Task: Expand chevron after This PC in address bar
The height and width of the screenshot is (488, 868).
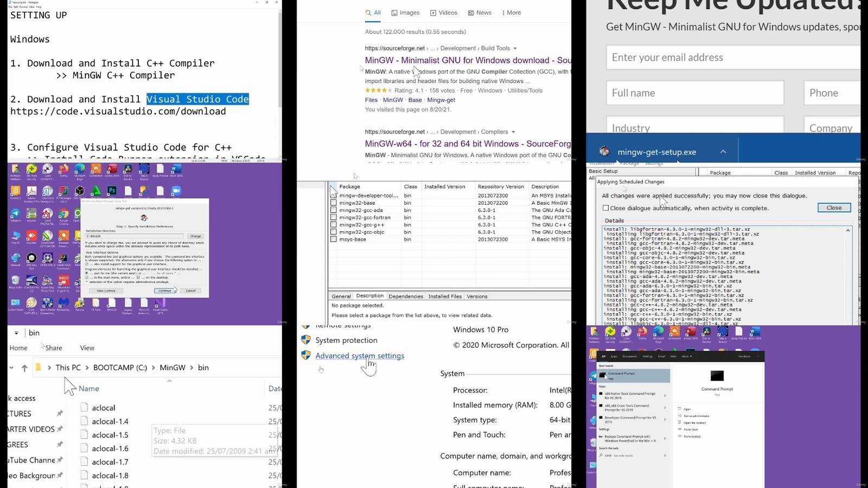Action: point(87,367)
